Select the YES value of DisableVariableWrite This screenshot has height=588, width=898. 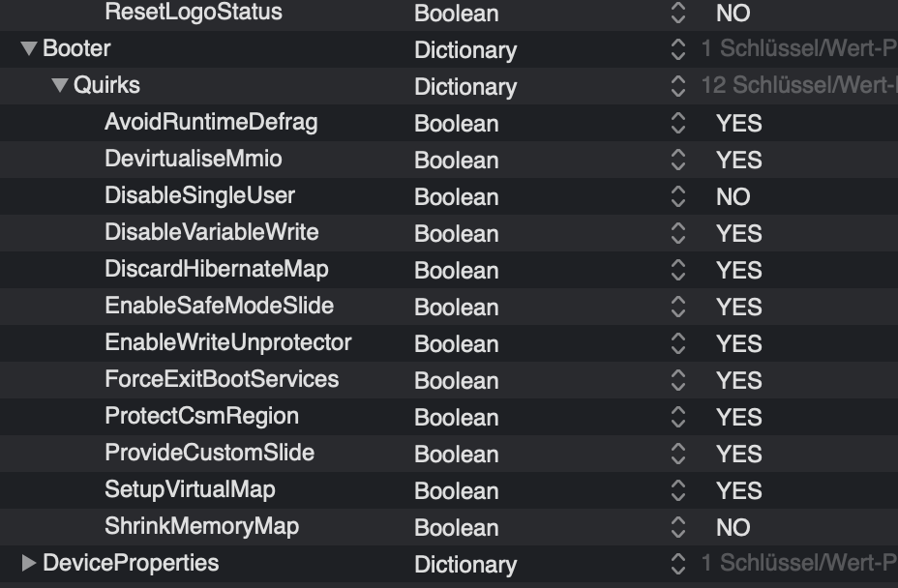pyautogui.click(x=739, y=234)
